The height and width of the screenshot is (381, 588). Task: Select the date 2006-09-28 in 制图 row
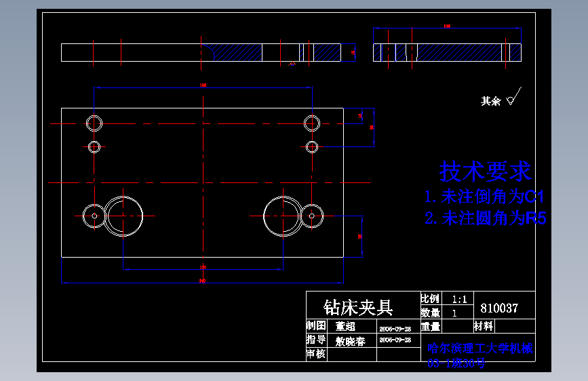395,329
